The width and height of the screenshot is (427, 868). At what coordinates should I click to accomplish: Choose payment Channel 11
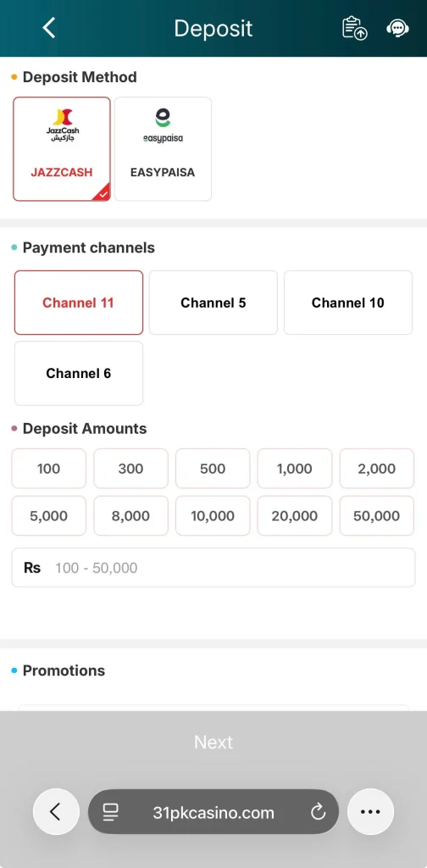tap(79, 303)
